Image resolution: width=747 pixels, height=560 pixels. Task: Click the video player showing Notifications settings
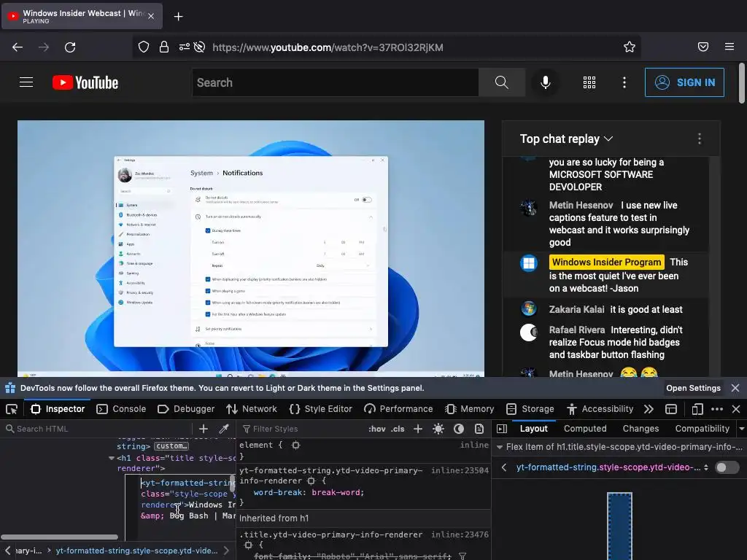point(251,248)
